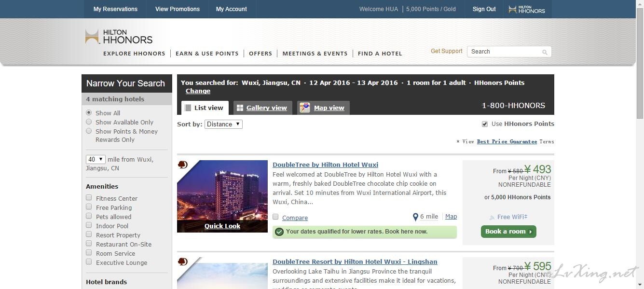Open the Offers navigation item
The height and width of the screenshot is (289, 644).
point(260,54)
